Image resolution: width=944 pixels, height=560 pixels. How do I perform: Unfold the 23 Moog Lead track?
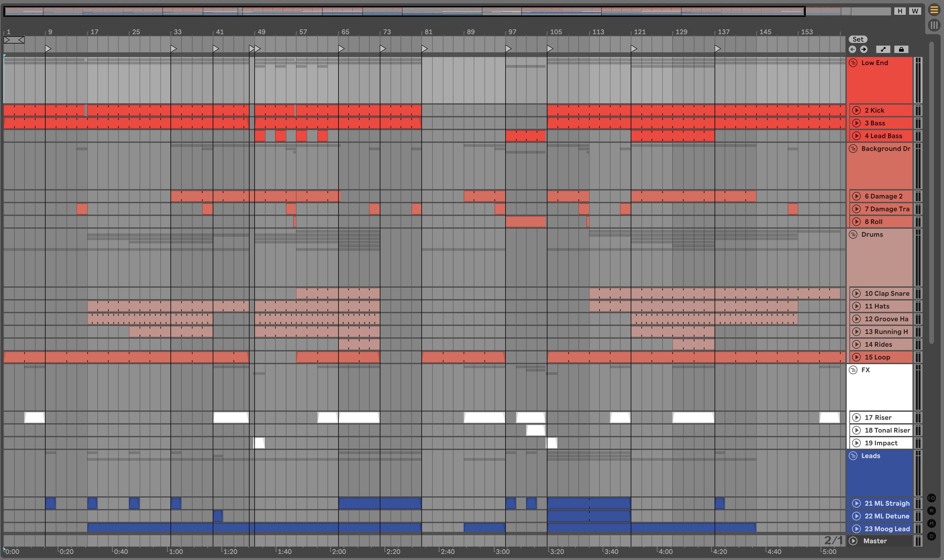coord(856,529)
